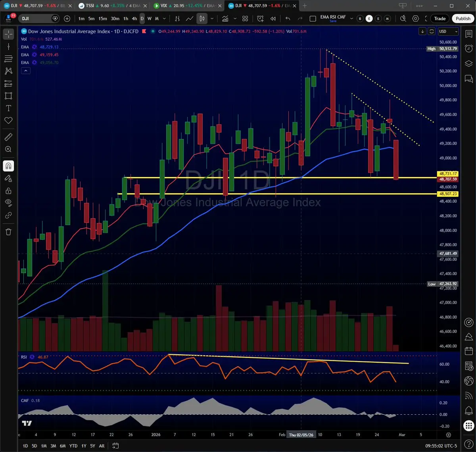The image size is (476, 452).
Task: Set chart range to 5Y
Action: (x=92, y=446)
